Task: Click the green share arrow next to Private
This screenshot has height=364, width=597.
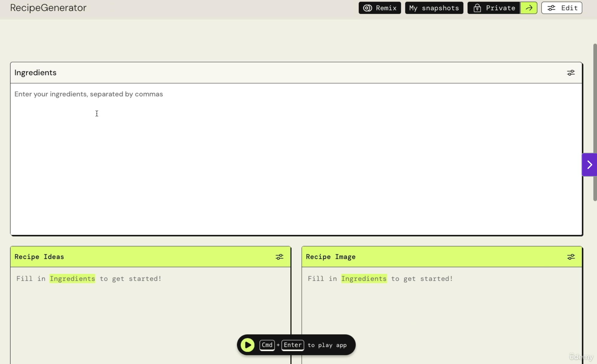Action: 529,8
